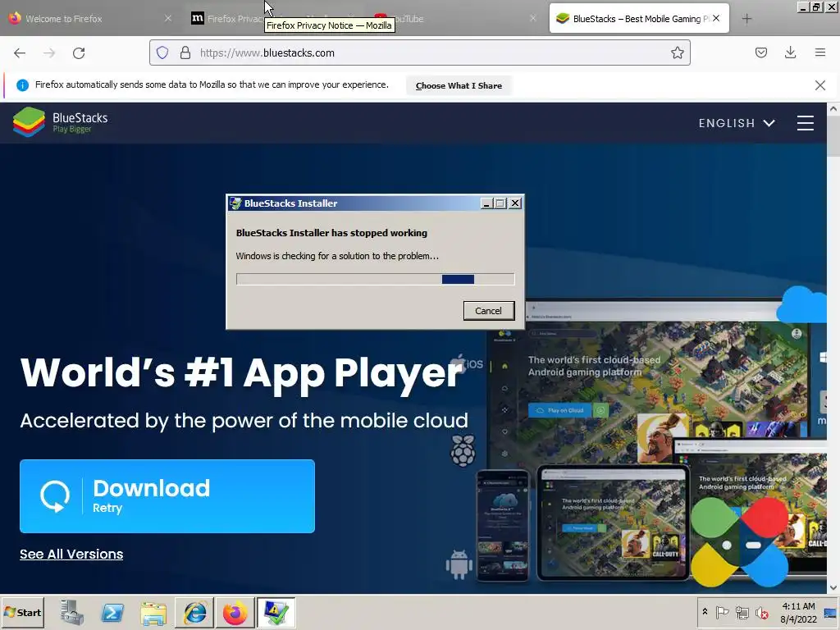This screenshot has width=840, height=630.
Task: Click the taskbar clock showing 4:11 AM
Action: pos(798,612)
